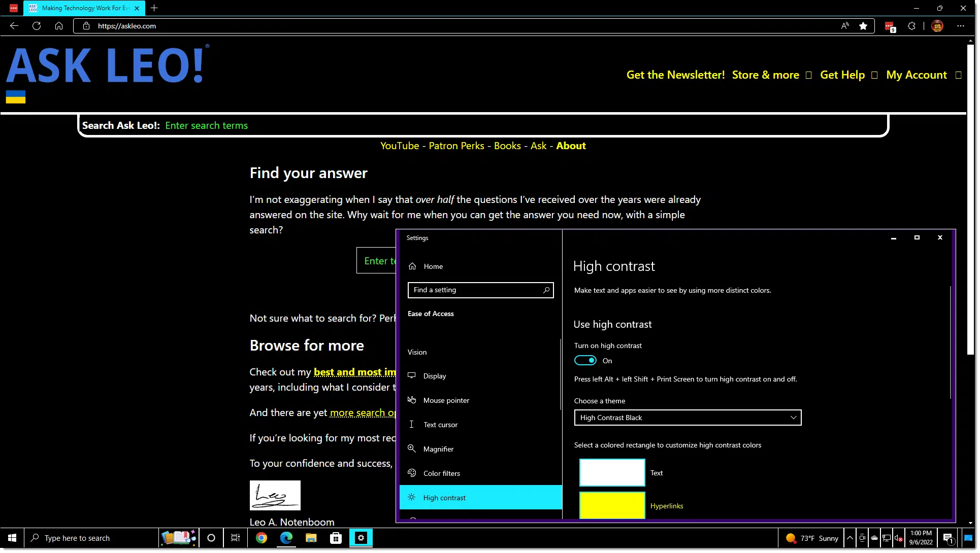The height and width of the screenshot is (553, 980).
Task: Open the Books link
Action: [x=507, y=146]
